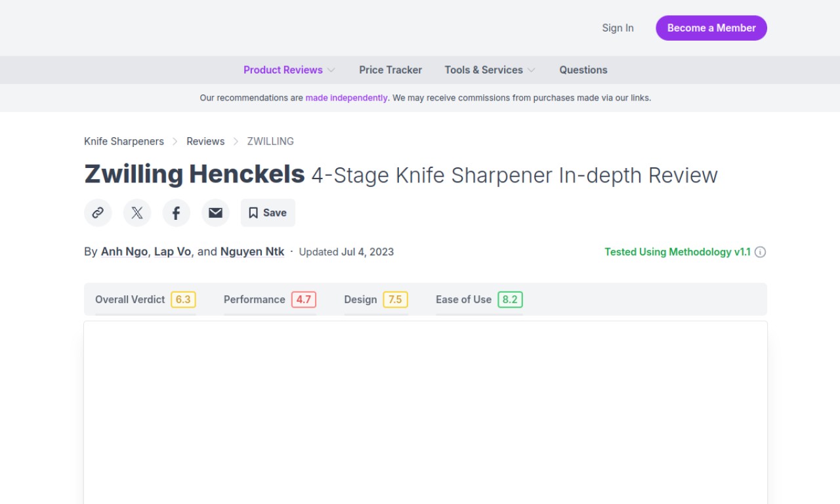Open the 'made independently' link
This screenshot has height=504, width=840.
click(346, 98)
